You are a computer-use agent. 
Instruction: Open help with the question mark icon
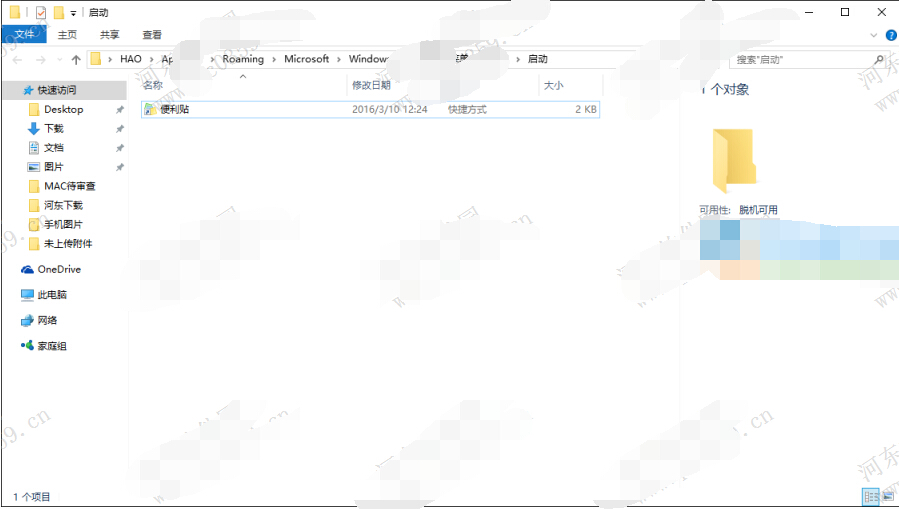tap(891, 35)
